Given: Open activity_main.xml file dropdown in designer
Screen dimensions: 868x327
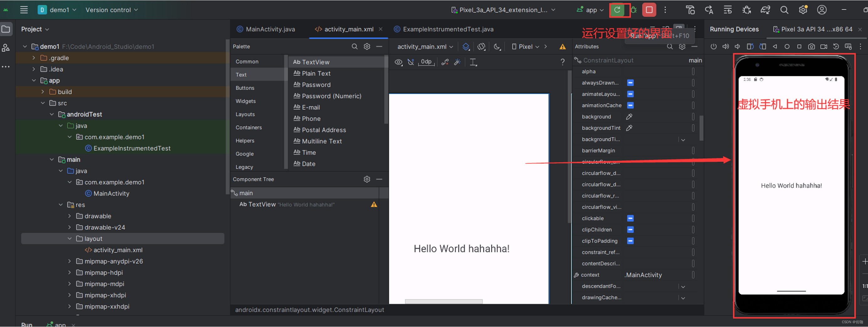Looking at the screenshot, I should coord(425,46).
